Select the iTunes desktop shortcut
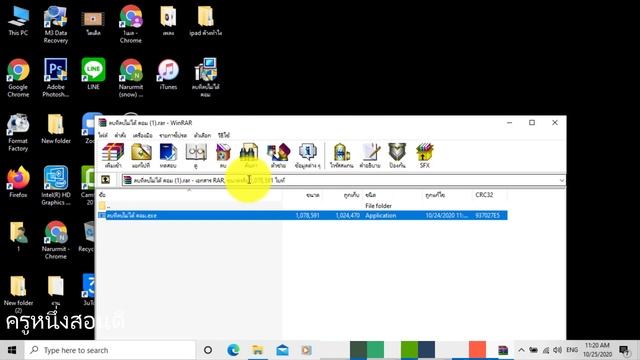This screenshot has height=360, width=640. click(168, 74)
